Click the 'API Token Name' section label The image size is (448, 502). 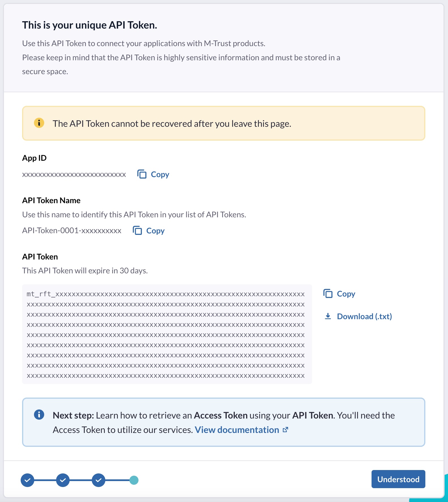coord(51,200)
